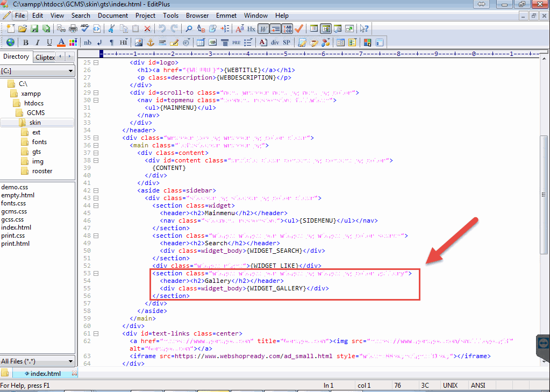
Task: Collapse the fold marker at line 53
Action: (96, 273)
